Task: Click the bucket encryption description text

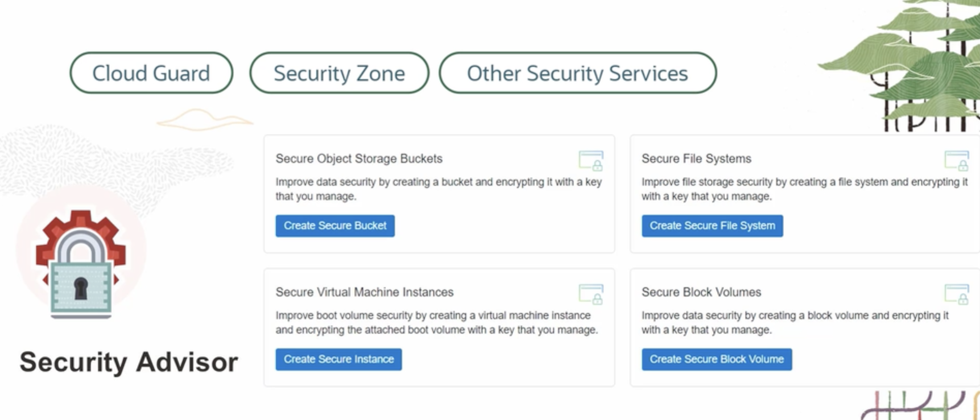Action: click(438, 189)
